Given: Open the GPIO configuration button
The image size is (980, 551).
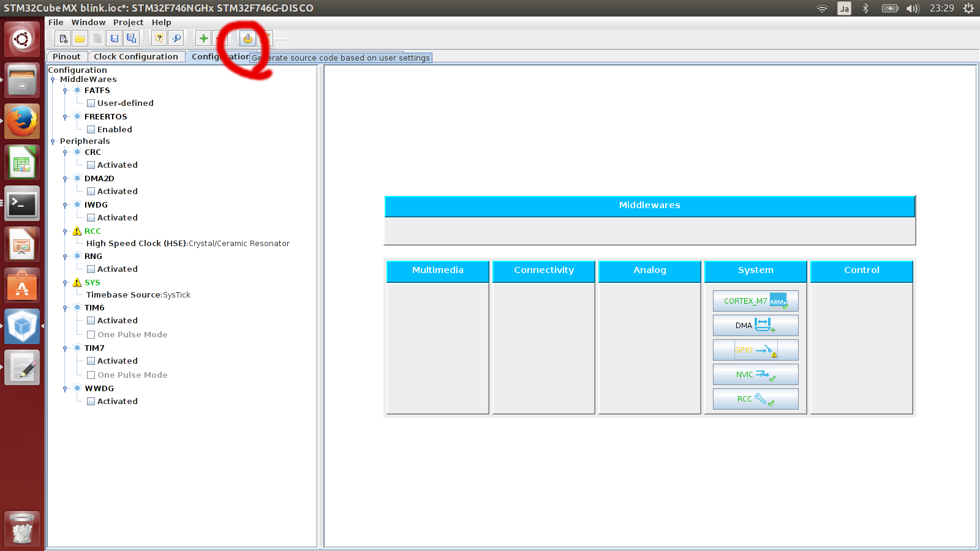Looking at the screenshot, I should (755, 350).
